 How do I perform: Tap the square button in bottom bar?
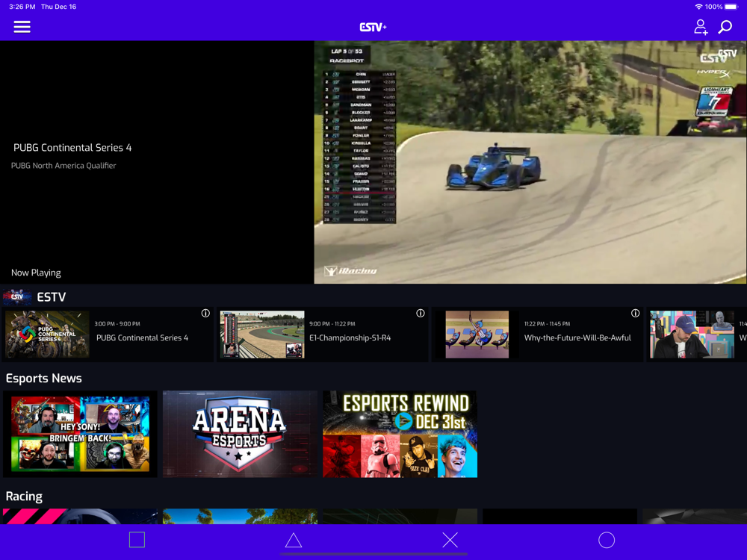coord(137,540)
